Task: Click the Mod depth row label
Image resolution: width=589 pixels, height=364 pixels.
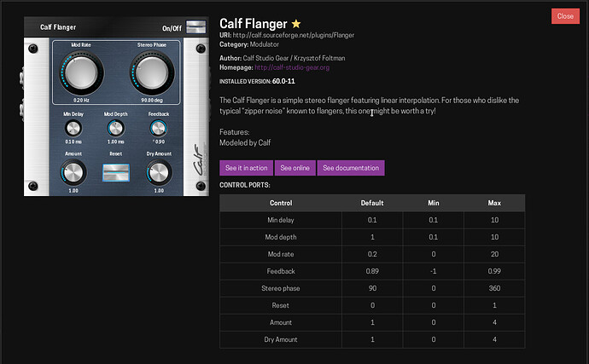Action: (281, 237)
